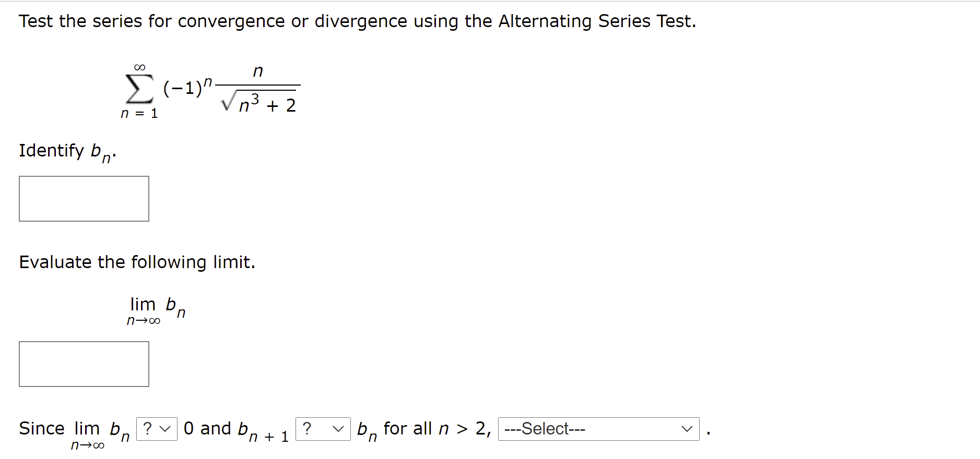Click the answer box for the limit
Viewport: 980px width, 459px height.
click(84, 364)
